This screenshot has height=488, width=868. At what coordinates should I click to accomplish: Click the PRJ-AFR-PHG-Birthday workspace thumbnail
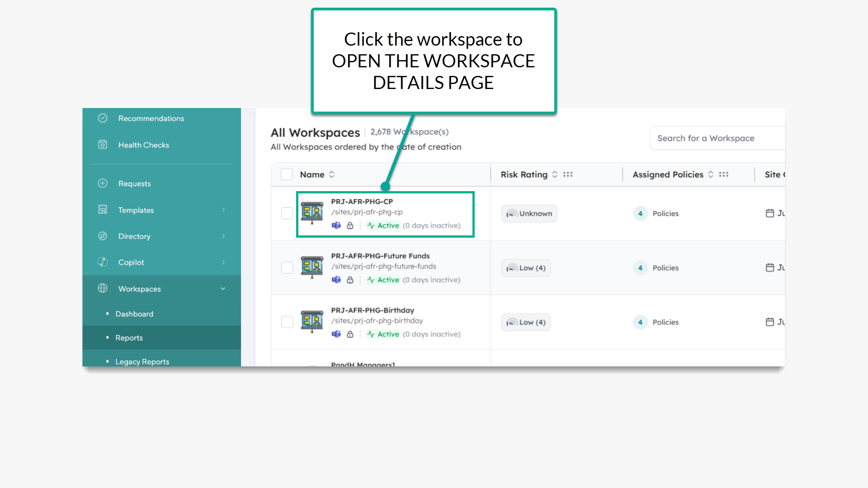pyautogui.click(x=312, y=321)
